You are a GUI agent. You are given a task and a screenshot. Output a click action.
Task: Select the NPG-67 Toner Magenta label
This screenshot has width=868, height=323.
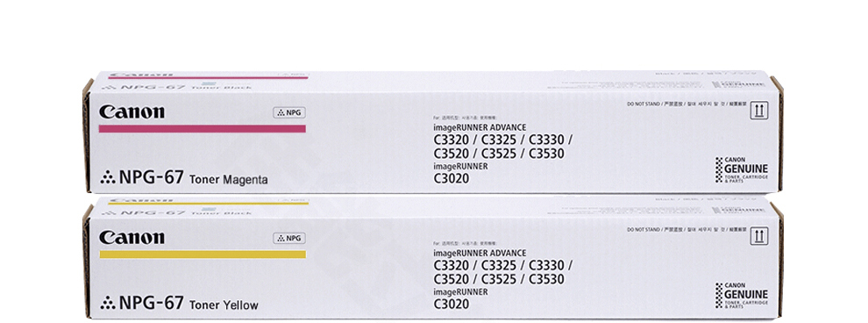tap(184, 178)
